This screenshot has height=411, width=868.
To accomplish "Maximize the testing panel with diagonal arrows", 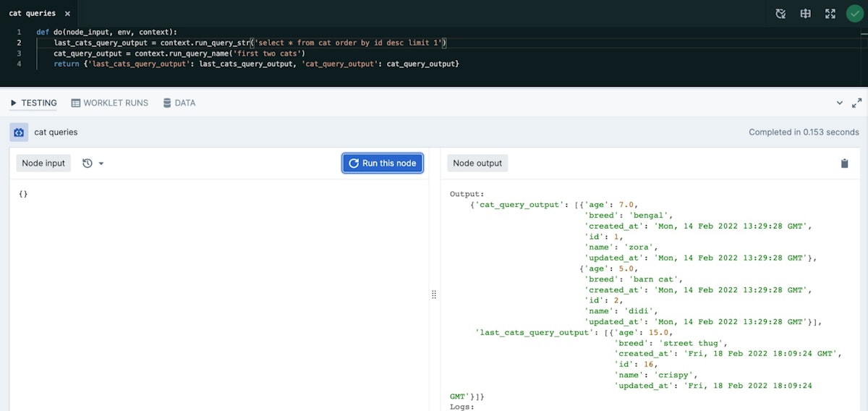I will (x=857, y=103).
